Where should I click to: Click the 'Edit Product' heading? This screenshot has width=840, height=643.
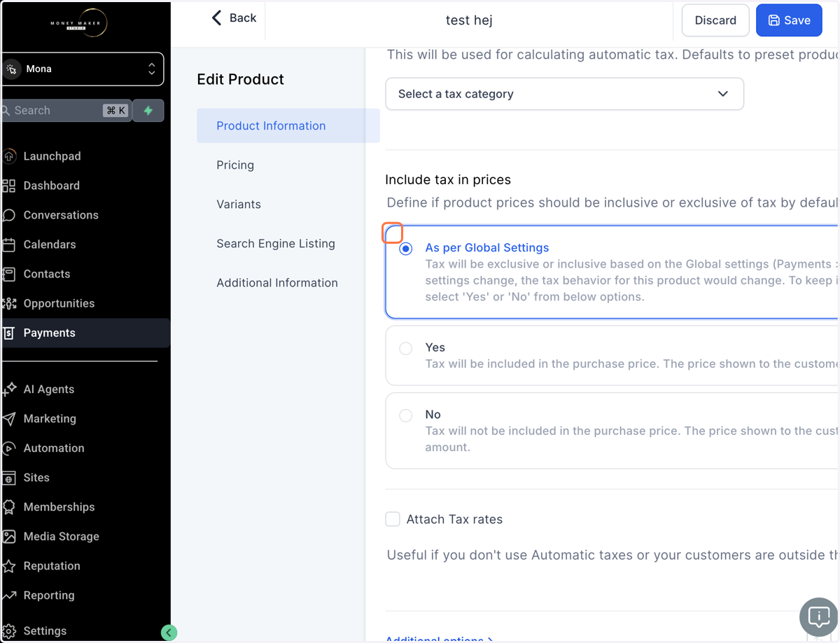[241, 79]
